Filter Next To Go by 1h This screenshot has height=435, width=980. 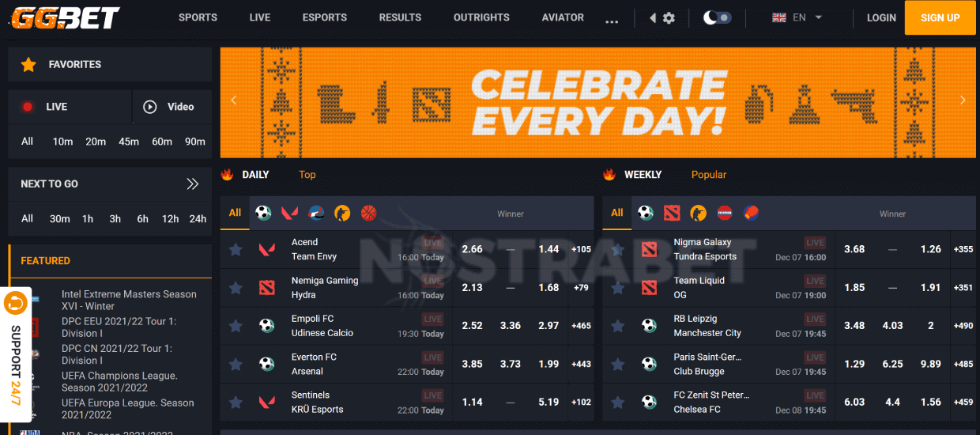88,219
